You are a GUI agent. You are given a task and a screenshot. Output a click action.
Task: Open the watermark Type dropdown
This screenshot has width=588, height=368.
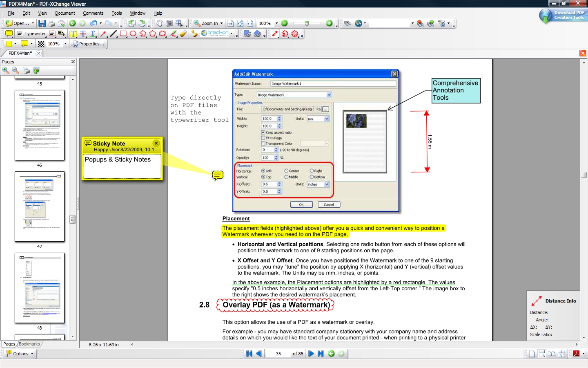329,94
